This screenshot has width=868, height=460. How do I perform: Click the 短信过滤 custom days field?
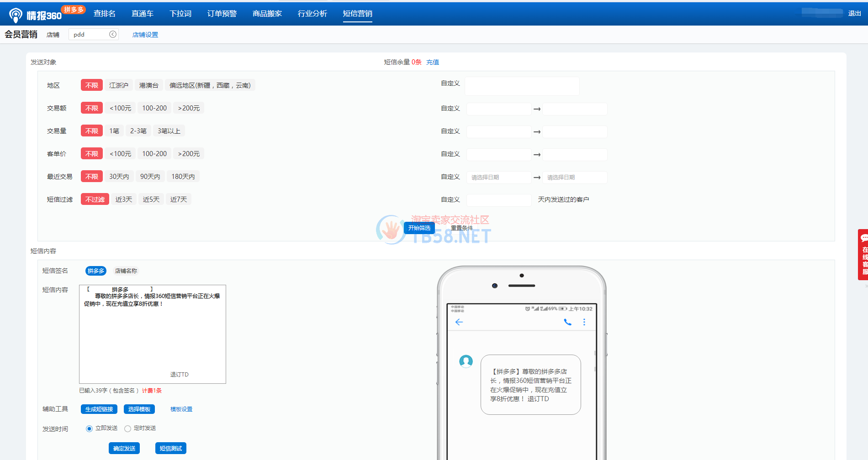(499, 200)
